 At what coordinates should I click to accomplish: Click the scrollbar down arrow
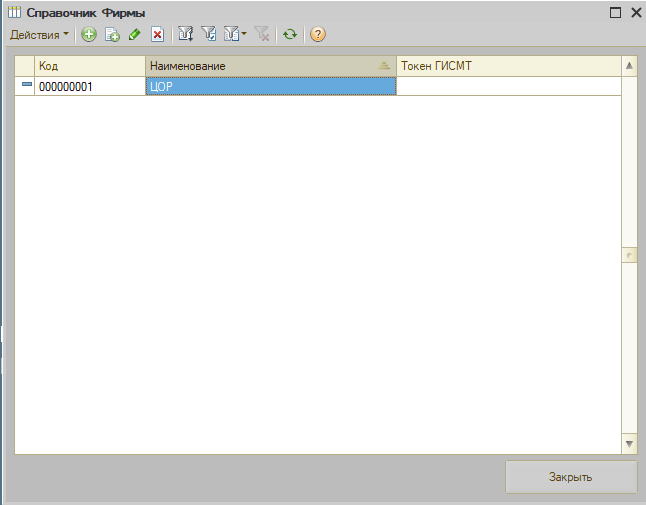pos(629,442)
